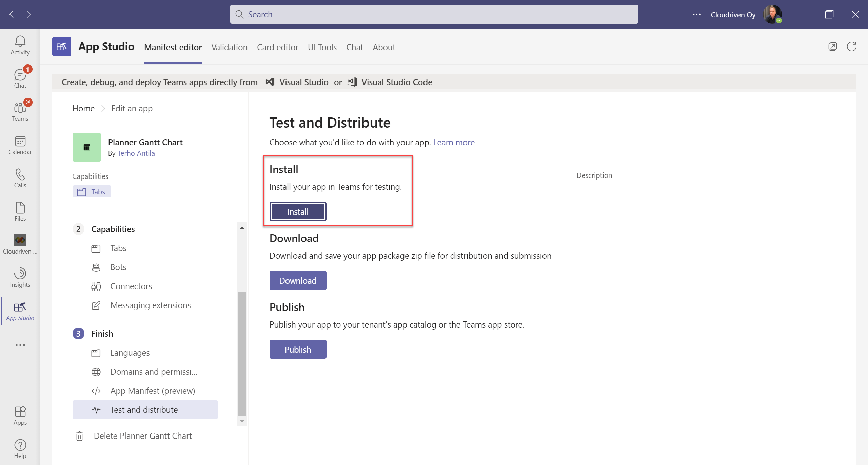
Task: Click the pop-out app icon
Action: (832, 46)
